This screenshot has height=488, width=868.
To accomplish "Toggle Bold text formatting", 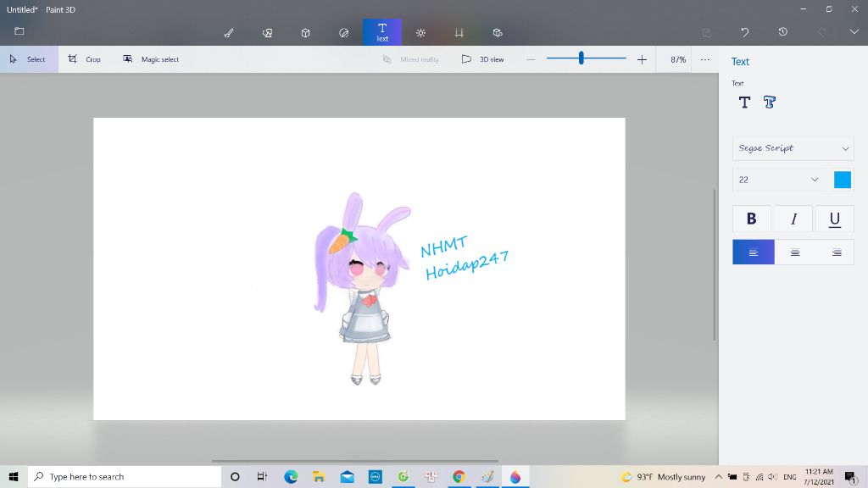I will (751, 219).
